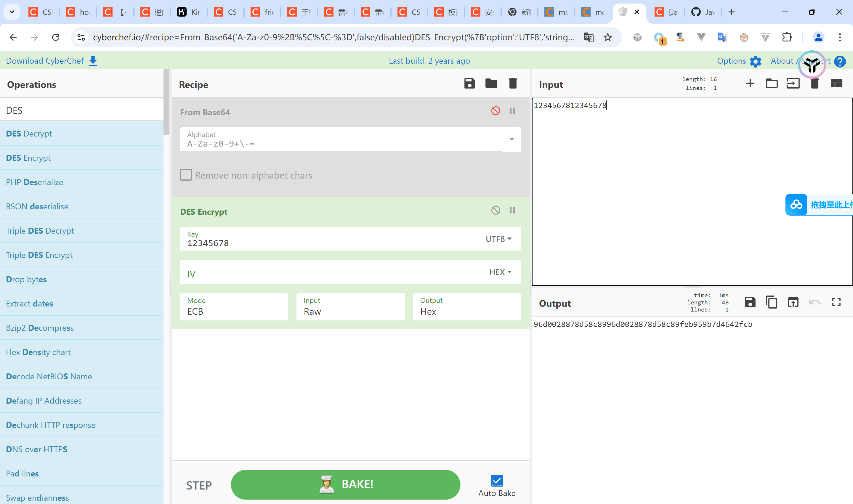This screenshot has height=504, width=853.
Task: Save the recipe with the floppy icon
Action: (469, 84)
